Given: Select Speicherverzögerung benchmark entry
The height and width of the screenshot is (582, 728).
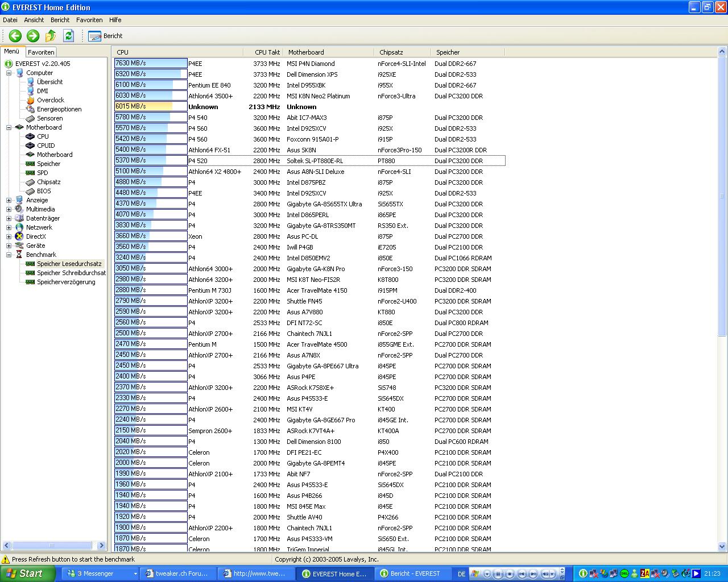Looking at the screenshot, I should (x=66, y=282).
